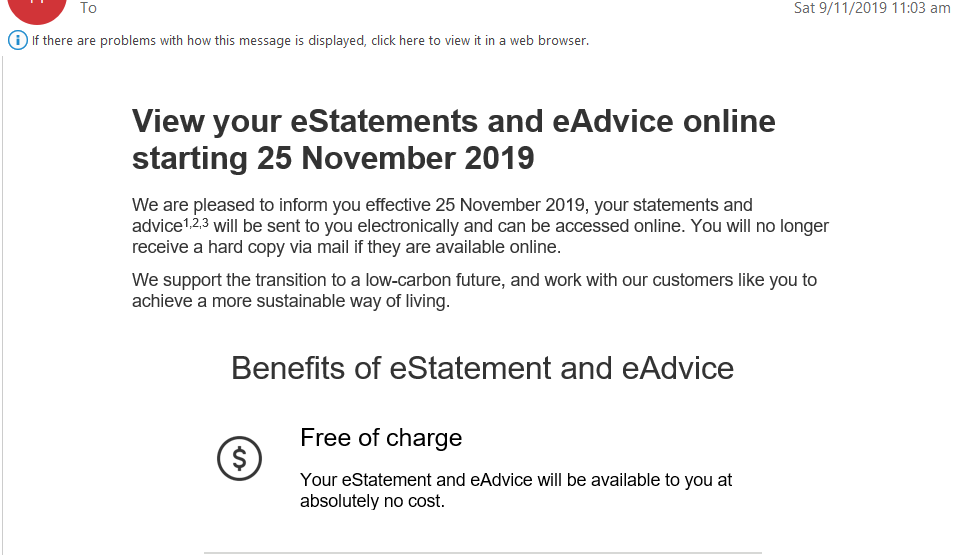This screenshot has height=555, width=955.
Task: Click "Your eStatement and eAdvice will be available" line
Action: [x=516, y=480]
